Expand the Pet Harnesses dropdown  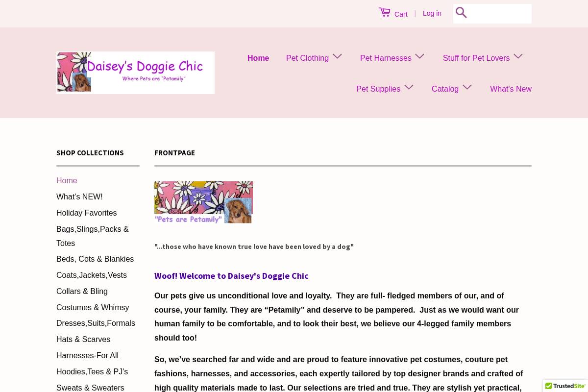(386, 58)
